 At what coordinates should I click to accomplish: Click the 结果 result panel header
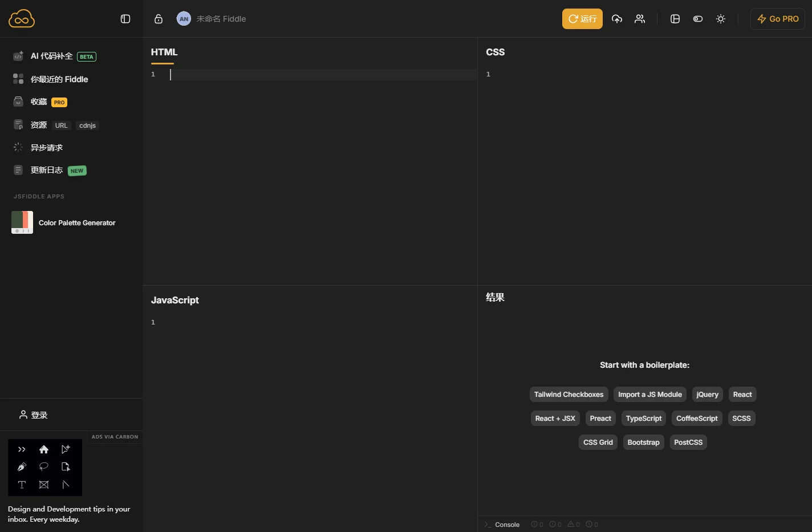[x=495, y=297]
